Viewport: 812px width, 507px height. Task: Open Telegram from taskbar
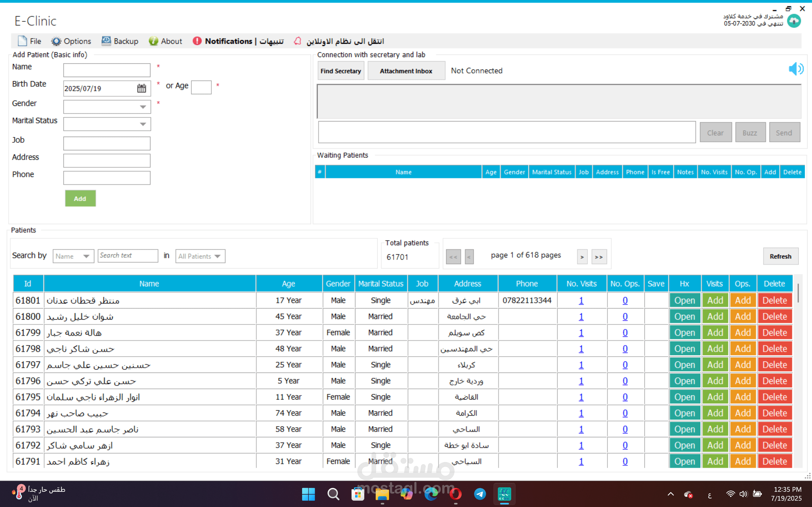[480, 494]
